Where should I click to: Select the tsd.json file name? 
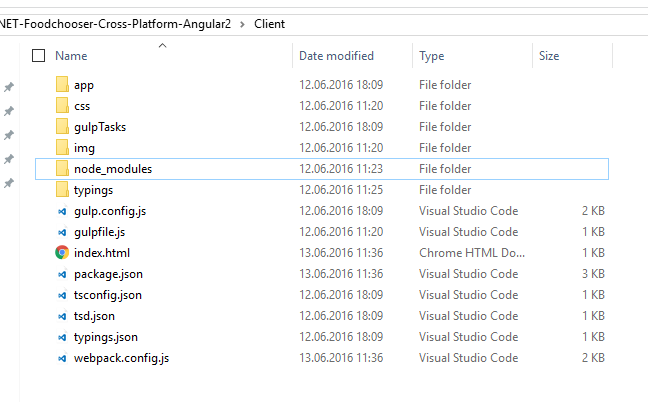click(94, 316)
